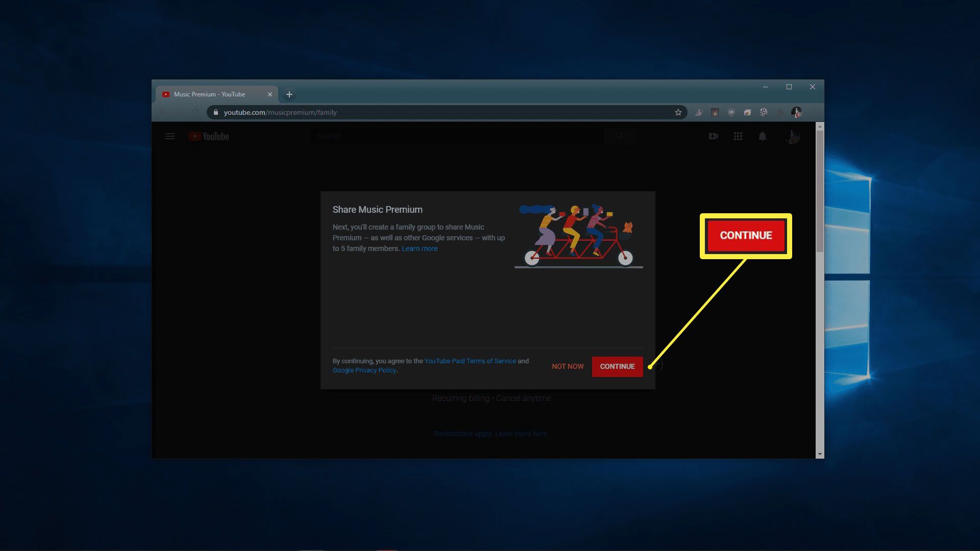The height and width of the screenshot is (551, 980).
Task: Toggle the browser profile account button
Action: pos(796,112)
